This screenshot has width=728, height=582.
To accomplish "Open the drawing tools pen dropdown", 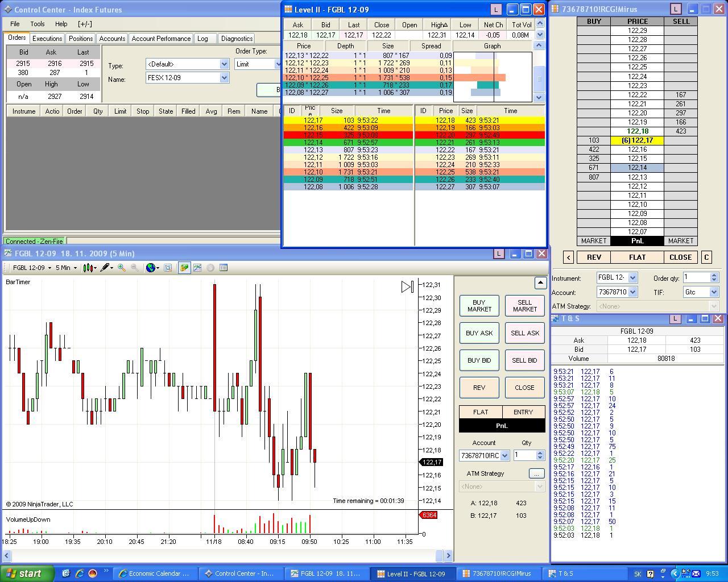I will [x=106, y=268].
